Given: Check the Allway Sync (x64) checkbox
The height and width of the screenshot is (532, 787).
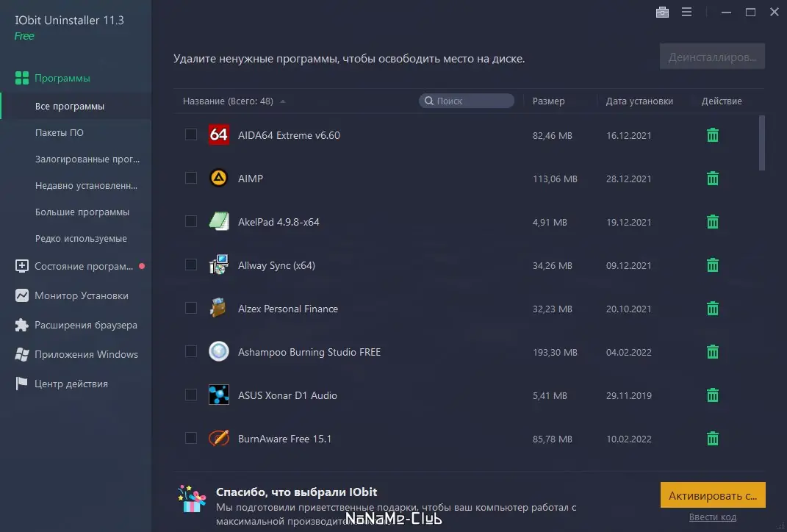Looking at the screenshot, I should pos(191,265).
